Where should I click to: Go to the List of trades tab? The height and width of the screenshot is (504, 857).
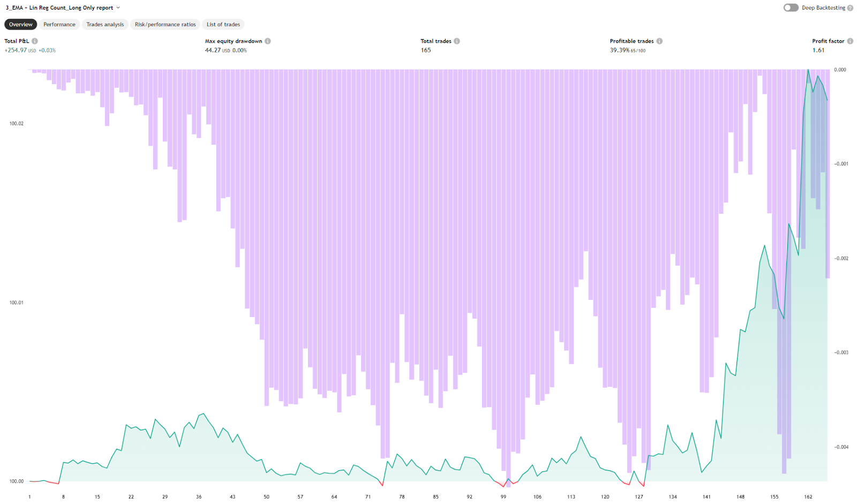pyautogui.click(x=223, y=25)
